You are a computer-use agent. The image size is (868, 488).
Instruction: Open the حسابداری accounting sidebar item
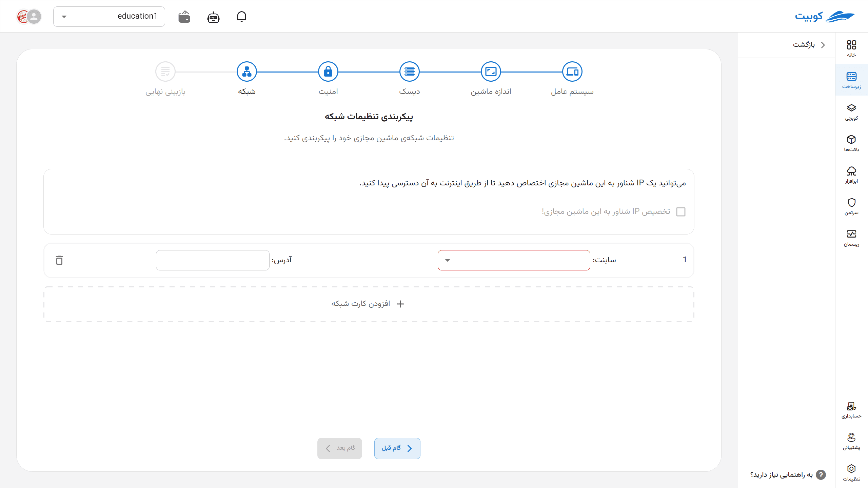851,410
